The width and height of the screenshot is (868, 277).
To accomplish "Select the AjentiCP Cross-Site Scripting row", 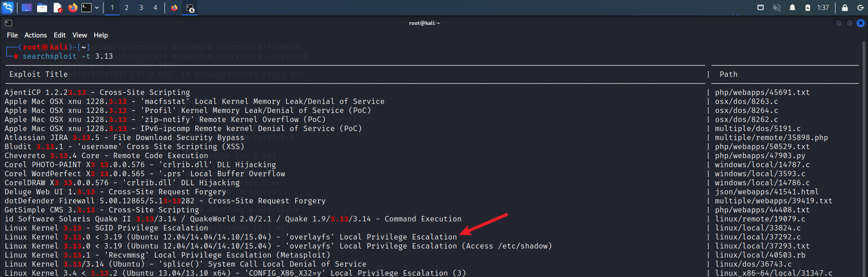I will coord(97,93).
